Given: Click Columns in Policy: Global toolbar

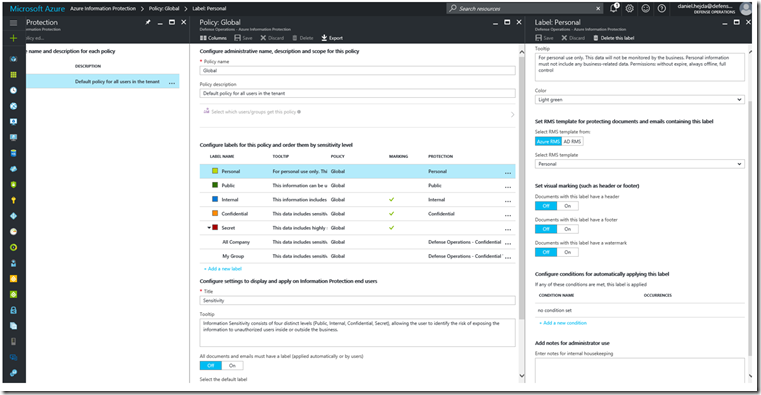Looking at the screenshot, I should [x=214, y=38].
